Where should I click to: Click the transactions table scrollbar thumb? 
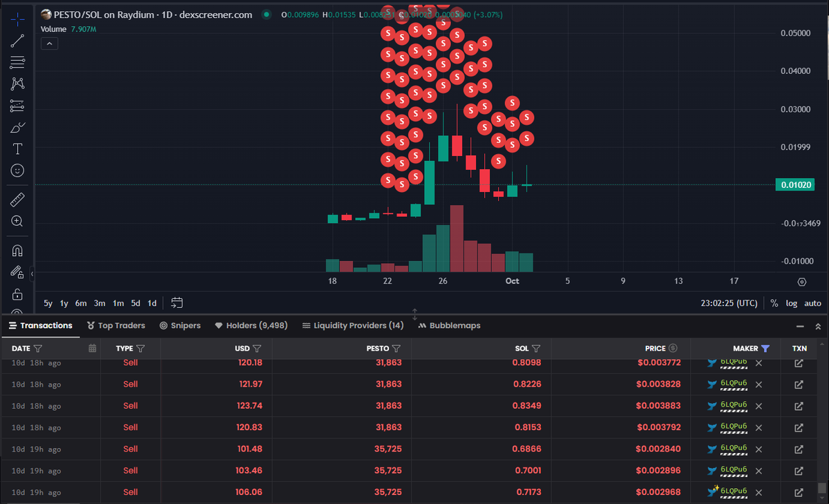click(x=821, y=488)
